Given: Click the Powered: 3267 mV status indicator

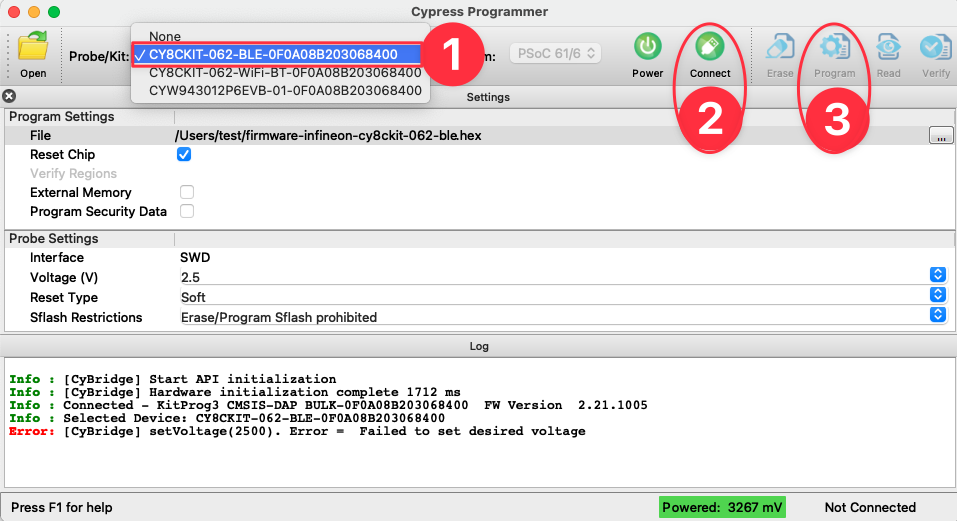Looking at the screenshot, I should click(x=722, y=508).
